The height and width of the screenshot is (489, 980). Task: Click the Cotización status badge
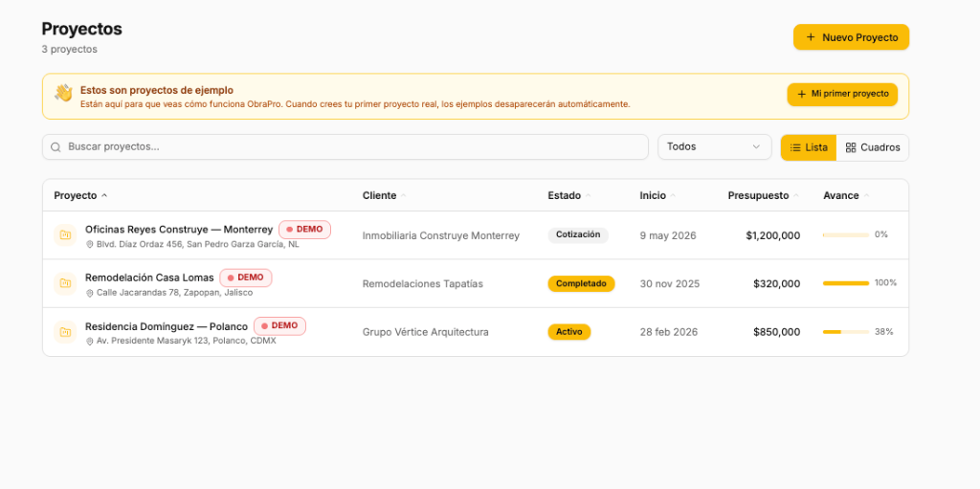coord(578,235)
